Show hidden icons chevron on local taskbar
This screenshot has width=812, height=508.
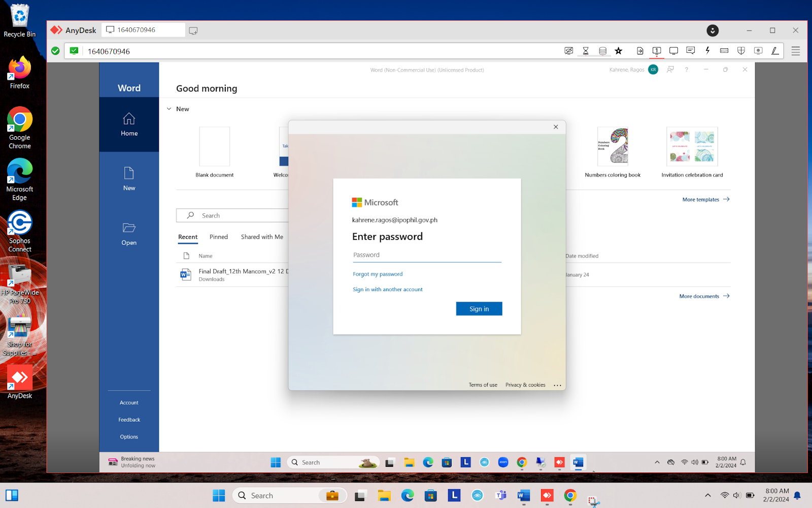point(707,495)
